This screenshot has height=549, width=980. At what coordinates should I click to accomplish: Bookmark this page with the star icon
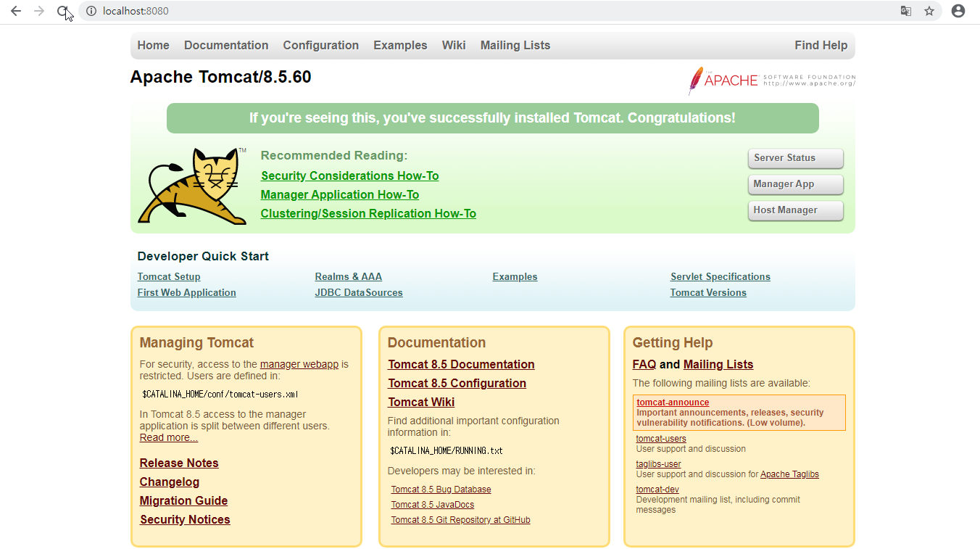coord(929,11)
